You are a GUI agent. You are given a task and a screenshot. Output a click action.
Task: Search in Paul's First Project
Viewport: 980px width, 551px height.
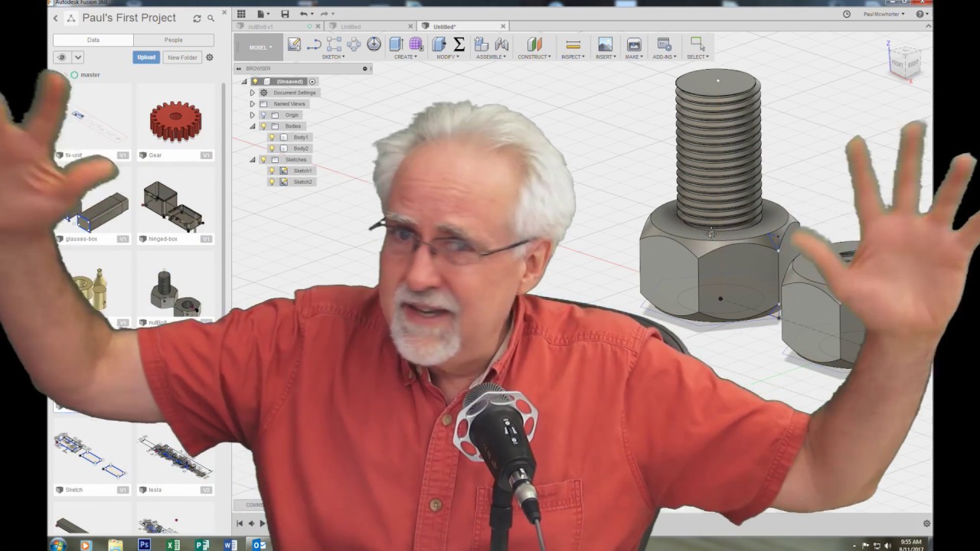click(x=211, y=18)
